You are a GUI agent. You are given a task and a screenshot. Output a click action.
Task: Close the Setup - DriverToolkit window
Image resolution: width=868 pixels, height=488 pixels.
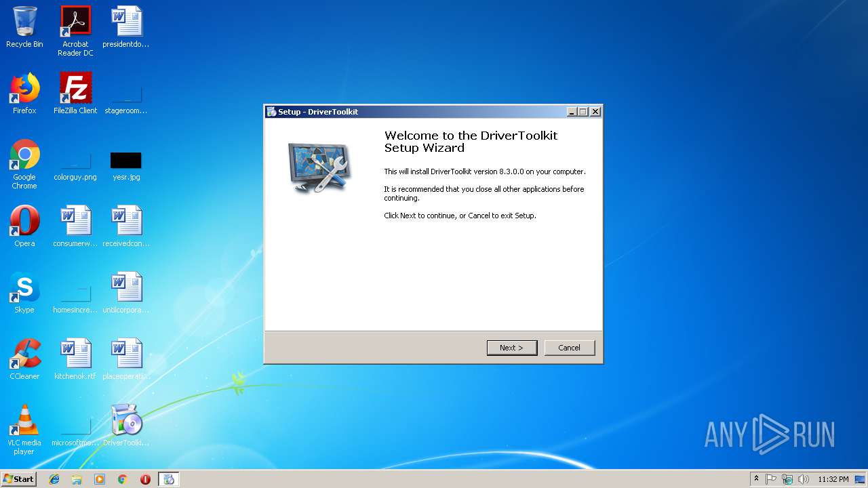[595, 112]
